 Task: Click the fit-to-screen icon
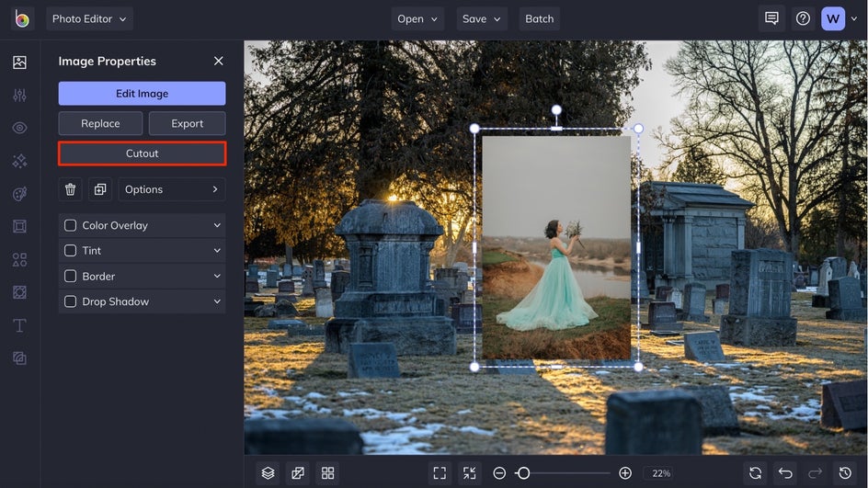(x=440, y=473)
